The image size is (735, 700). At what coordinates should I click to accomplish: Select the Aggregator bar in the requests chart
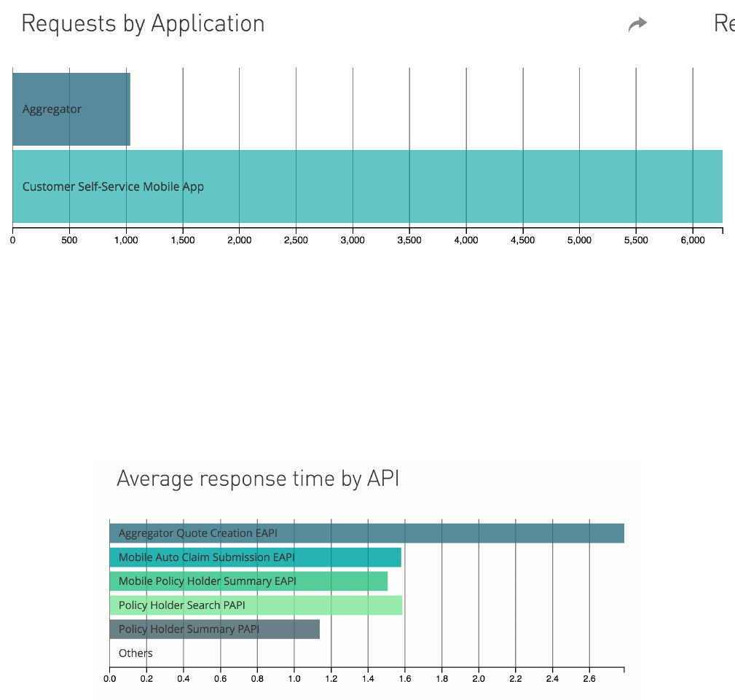coord(71,109)
